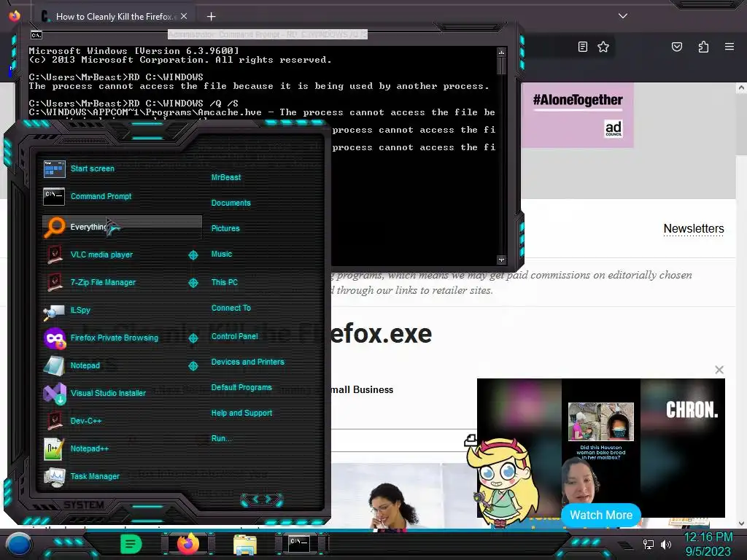Click the Start orb button

coord(18,544)
